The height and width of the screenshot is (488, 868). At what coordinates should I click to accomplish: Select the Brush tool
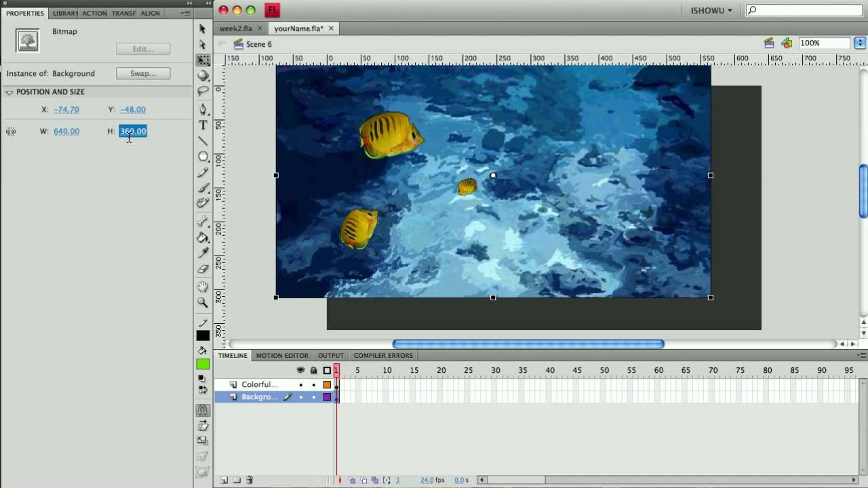point(203,188)
